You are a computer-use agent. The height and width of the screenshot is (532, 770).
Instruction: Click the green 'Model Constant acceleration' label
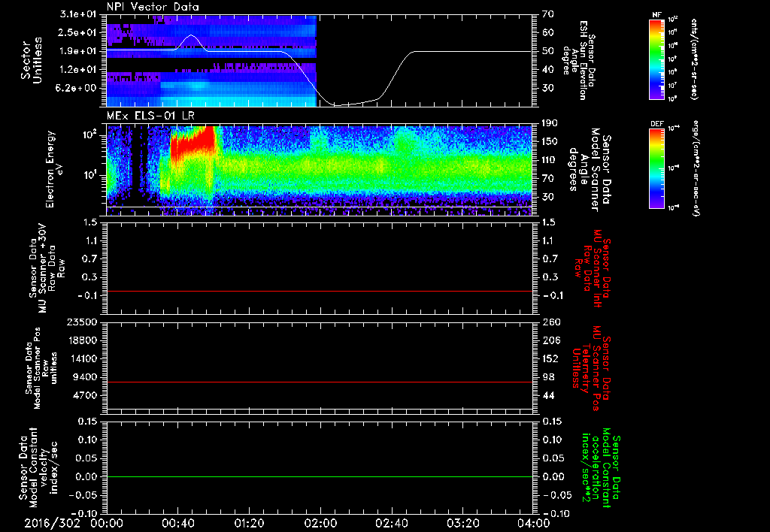[x=601, y=467]
